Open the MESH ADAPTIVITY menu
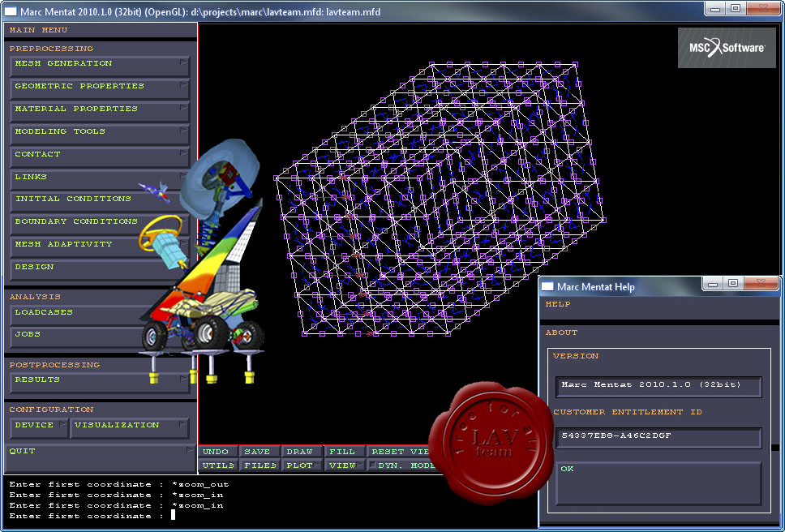The width and height of the screenshot is (785, 532). coord(100,247)
